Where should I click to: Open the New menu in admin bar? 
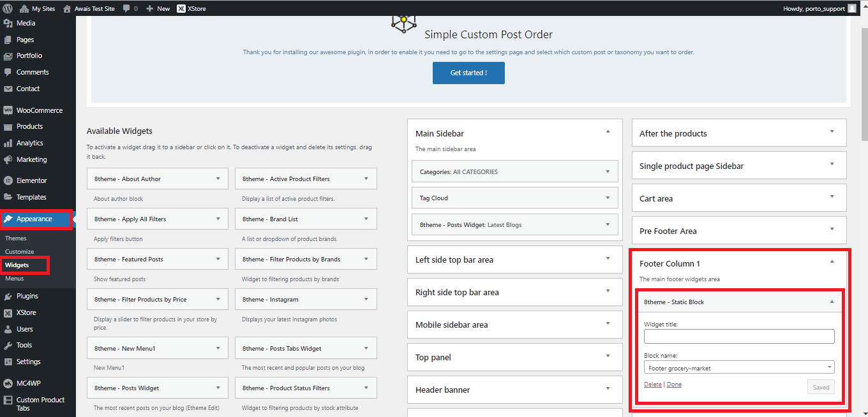click(158, 9)
